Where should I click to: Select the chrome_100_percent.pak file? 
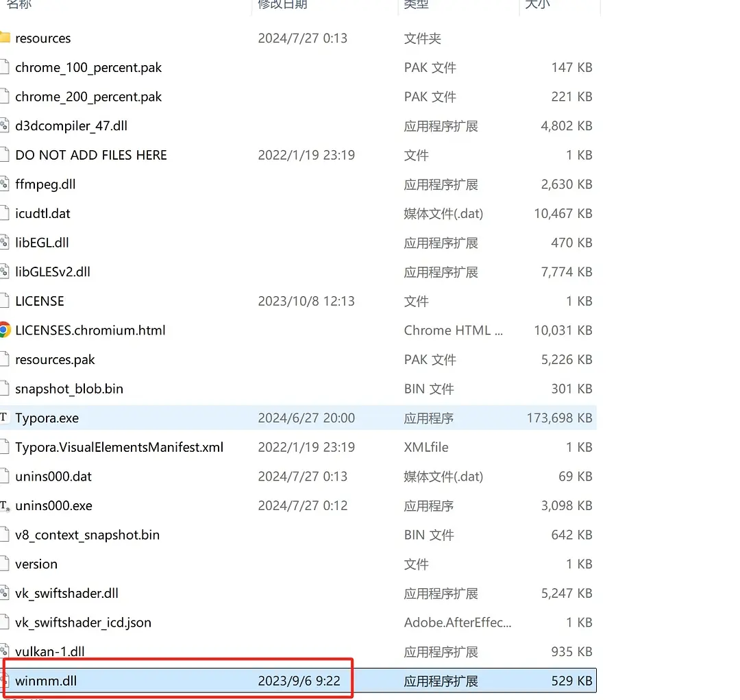[x=298, y=68]
